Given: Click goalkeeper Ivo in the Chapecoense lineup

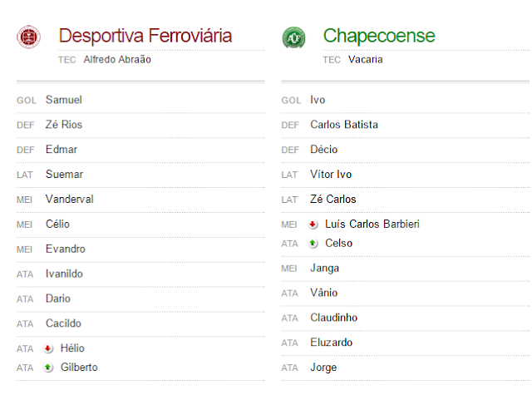Looking at the screenshot, I should (x=318, y=100).
